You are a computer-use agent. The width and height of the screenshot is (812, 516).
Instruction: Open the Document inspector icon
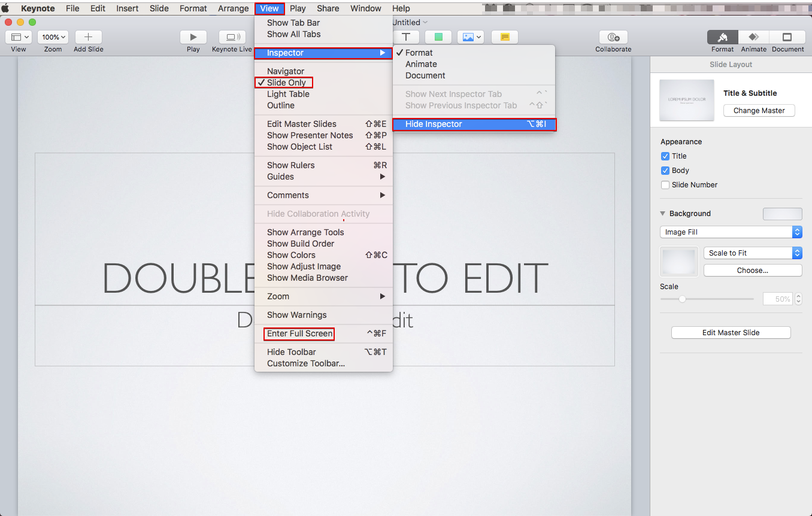pos(787,37)
